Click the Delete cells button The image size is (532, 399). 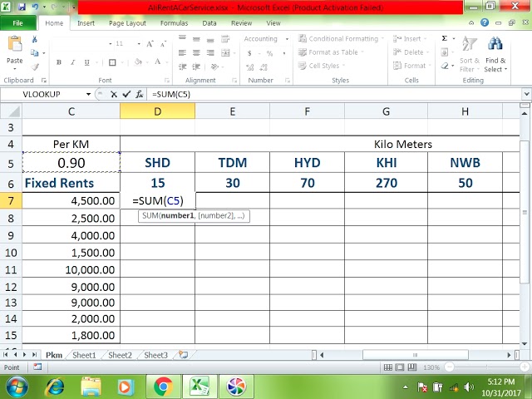coord(411,52)
